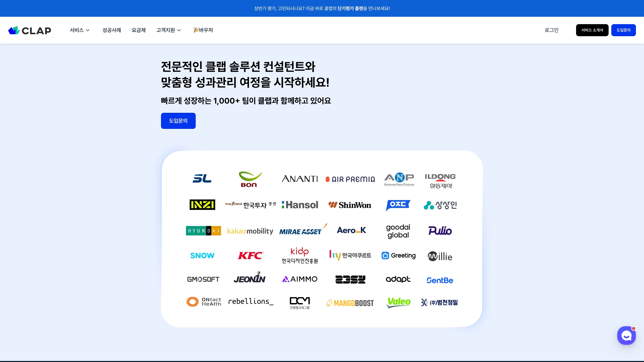Click the BON logo
644x362 pixels.
tap(250, 179)
